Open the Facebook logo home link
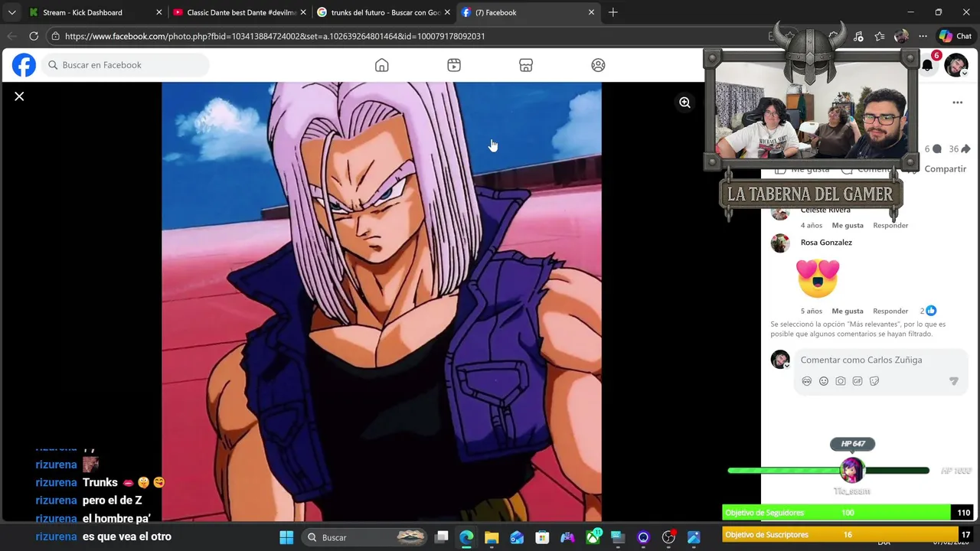 point(24,65)
